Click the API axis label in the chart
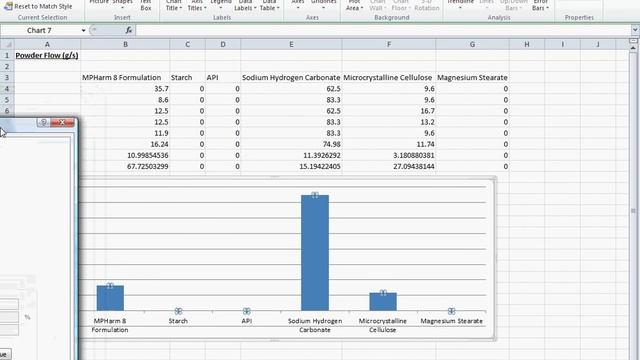 247,321
